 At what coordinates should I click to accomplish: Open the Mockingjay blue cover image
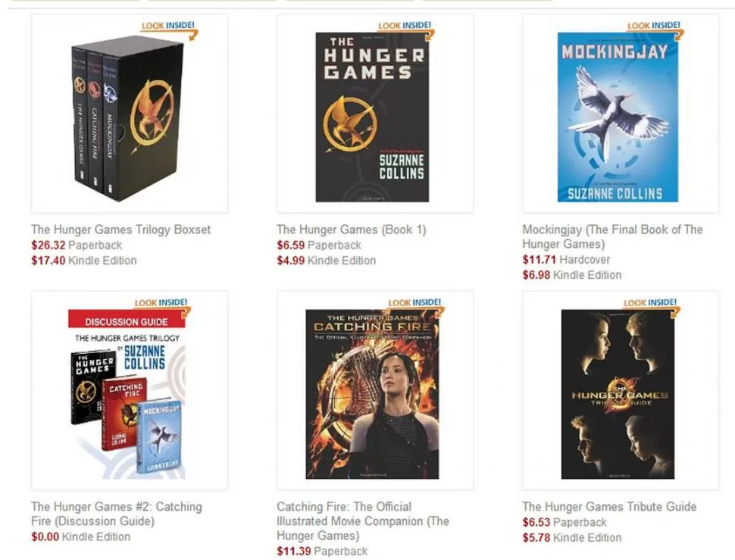(x=618, y=117)
